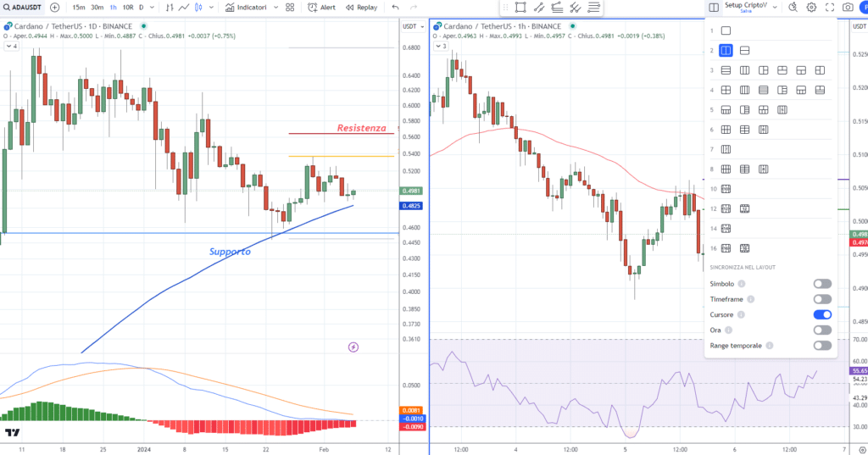
Task: Expand the Setup CriptoV layout dropdown
Action: click(775, 7)
